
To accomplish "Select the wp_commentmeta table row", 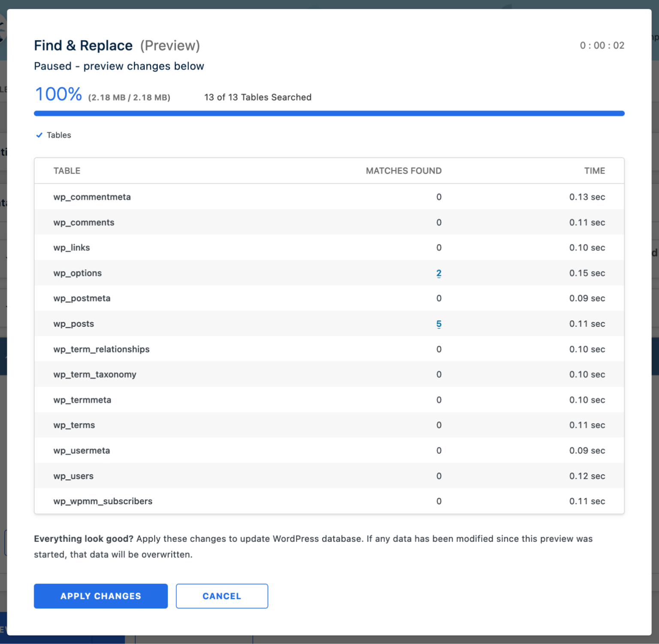I will [x=92, y=197].
